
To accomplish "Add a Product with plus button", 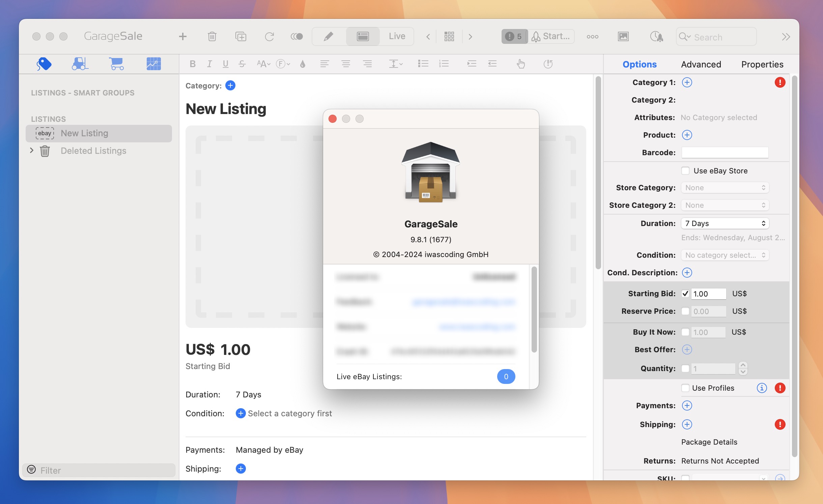I will tap(687, 135).
